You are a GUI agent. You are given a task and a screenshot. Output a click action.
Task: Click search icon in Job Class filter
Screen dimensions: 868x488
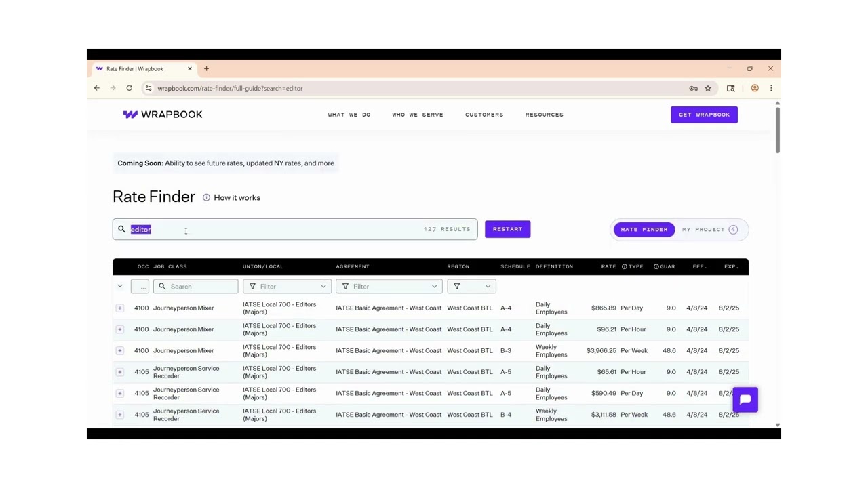162,287
